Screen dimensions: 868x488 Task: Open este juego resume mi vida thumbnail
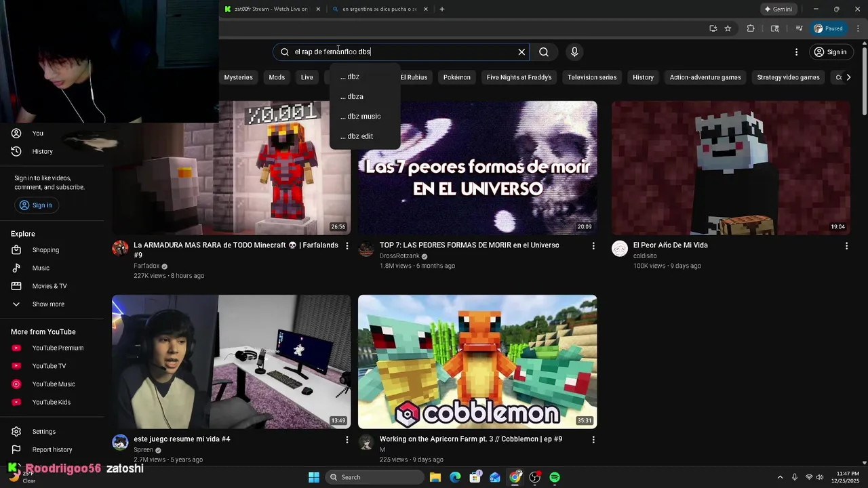[x=231, y=361]
